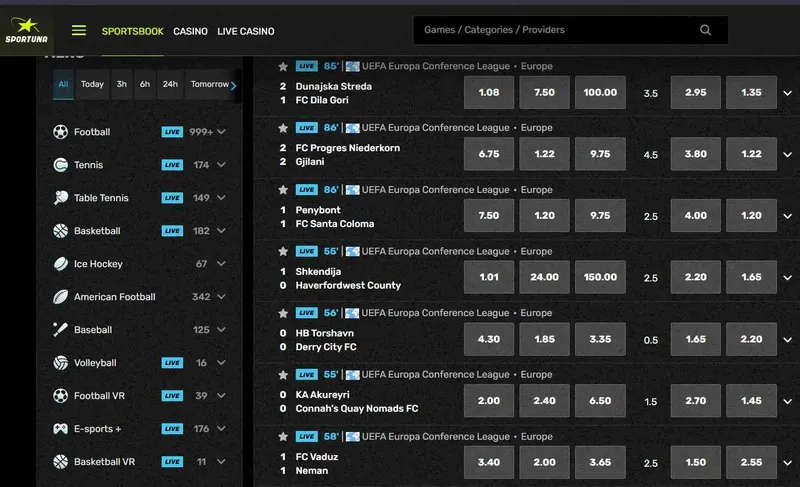Bet on 6.75 odds for Progres Niederkorn

pos(489,154)
